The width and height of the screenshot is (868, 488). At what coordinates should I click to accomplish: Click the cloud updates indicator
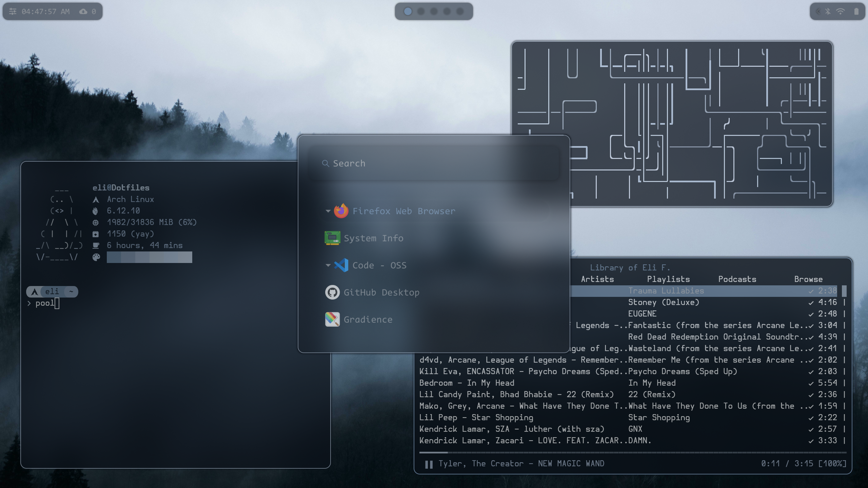[x=83, y=12]
